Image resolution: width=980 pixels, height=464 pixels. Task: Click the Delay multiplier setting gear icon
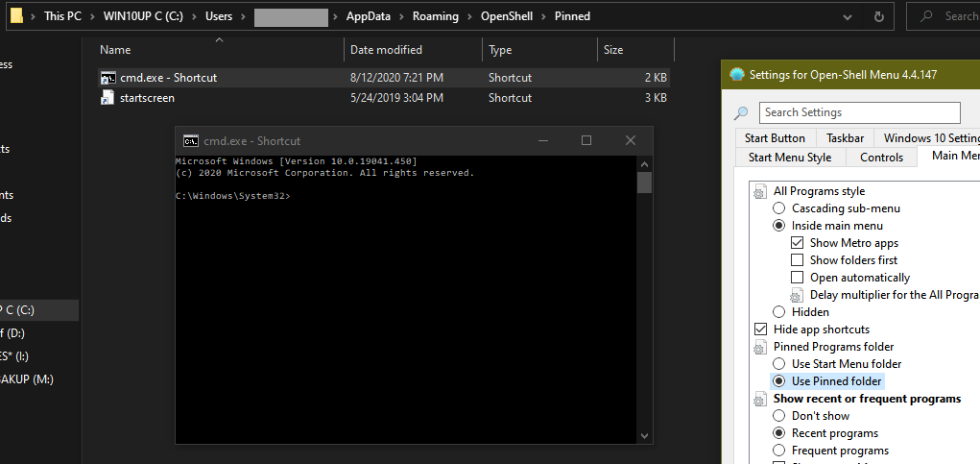[797, 295]
